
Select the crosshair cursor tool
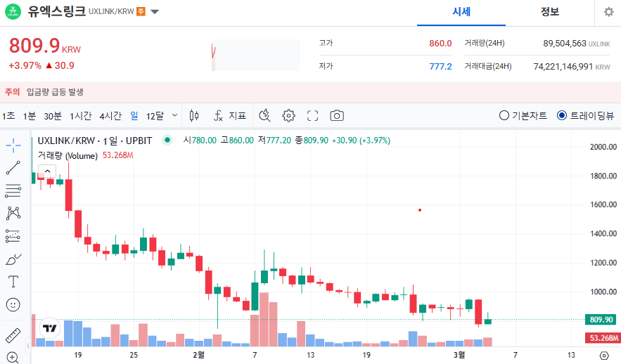(x=13, y=145)
